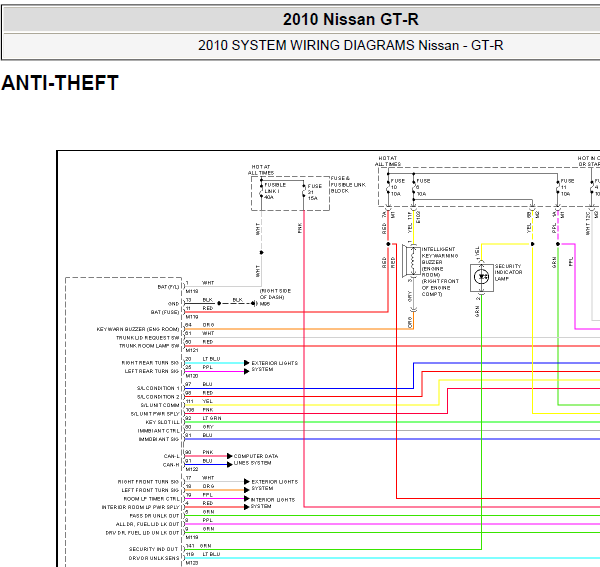Click the Fusible Link I 40A symbol
Screen dimensions: 600x567
click(x=262, y=190)
